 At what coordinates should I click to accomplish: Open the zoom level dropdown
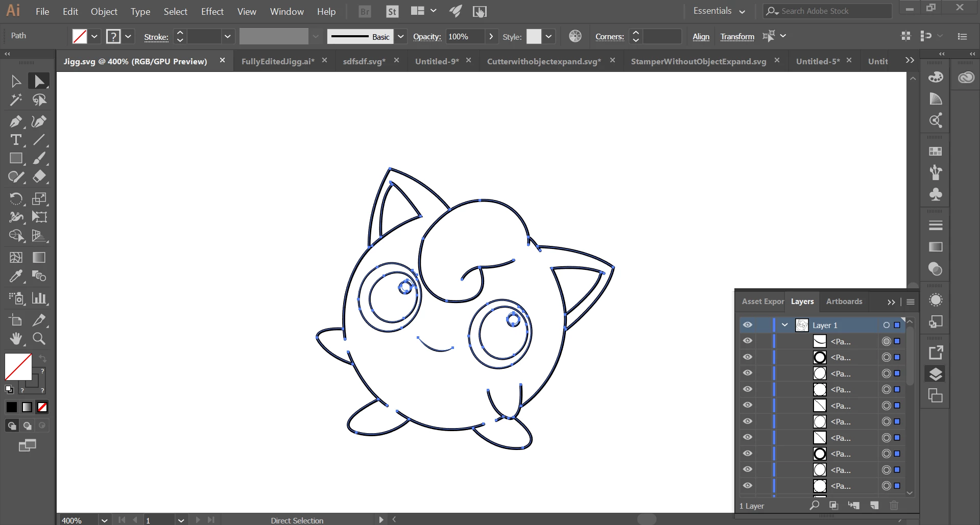(x=104, y=520)
